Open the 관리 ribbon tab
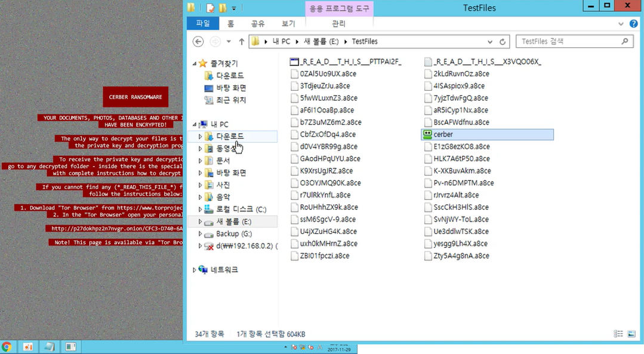 [338, 24]
